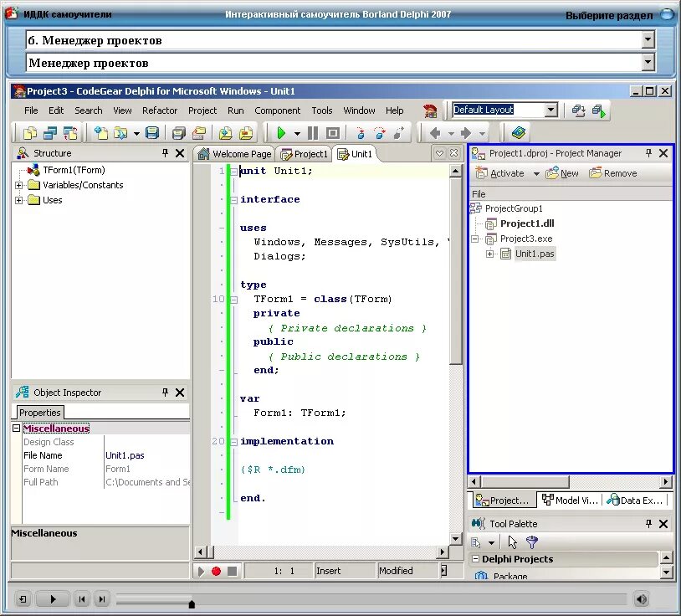The width and height of the screenshot is (681, 616).
Task: Click the Toggle Form/Unit toolbar icon
Action: 70,133
